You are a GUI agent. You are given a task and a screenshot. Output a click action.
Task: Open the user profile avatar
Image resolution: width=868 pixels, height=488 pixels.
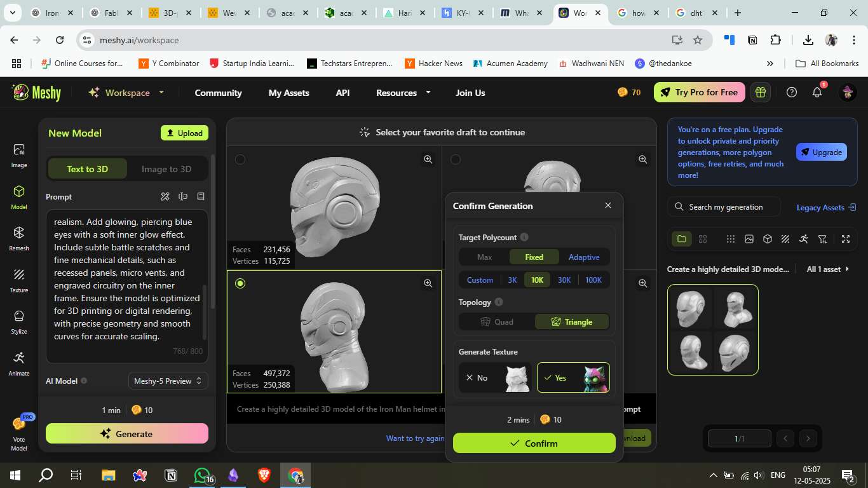pos(848,92)
